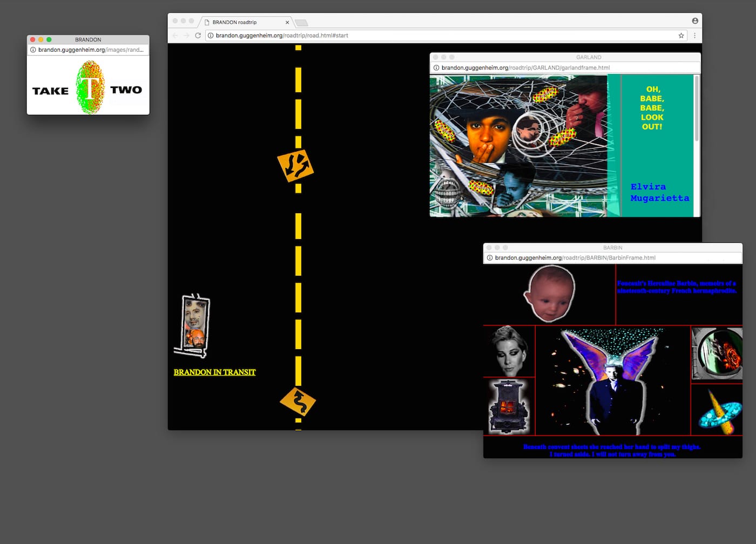Click the round porthole image in BARBIN window
The width and height of the screenshot is (756, 544).
(x=718, y=353)
